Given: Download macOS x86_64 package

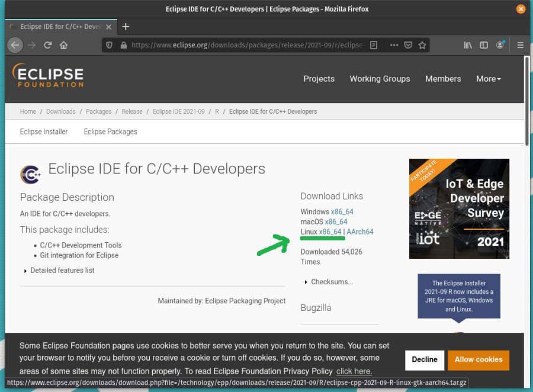Looking at the screenshot, I should click(x=336, y=222).
